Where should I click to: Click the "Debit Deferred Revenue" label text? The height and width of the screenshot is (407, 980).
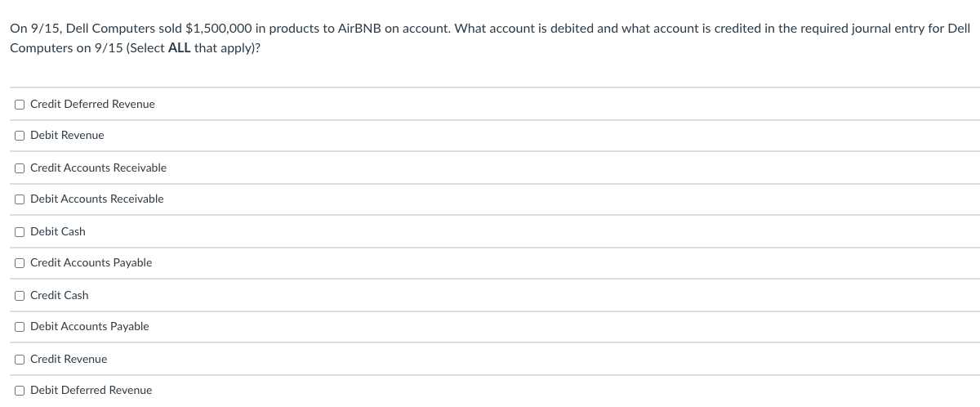click(x=91, y=391)
